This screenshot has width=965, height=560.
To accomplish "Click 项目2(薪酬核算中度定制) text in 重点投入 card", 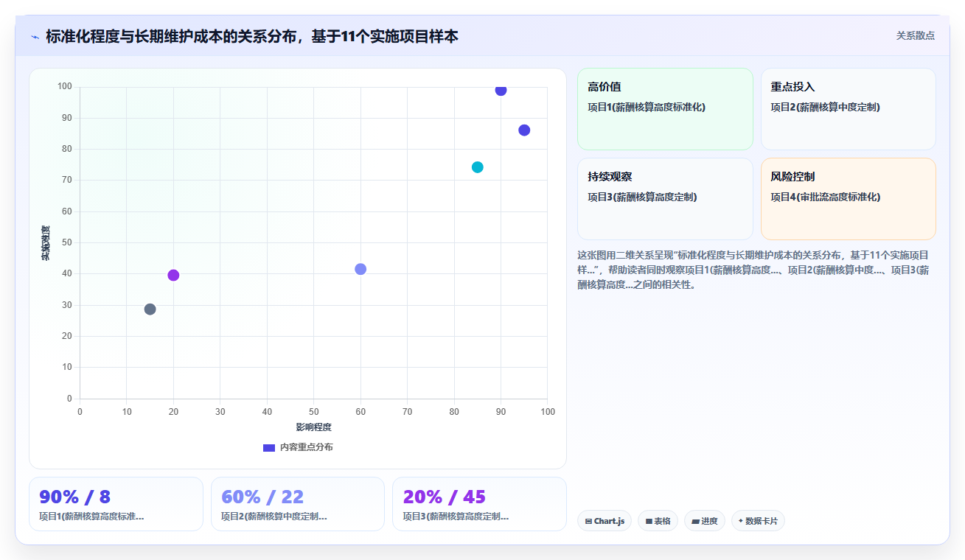I will coord(826,107).
